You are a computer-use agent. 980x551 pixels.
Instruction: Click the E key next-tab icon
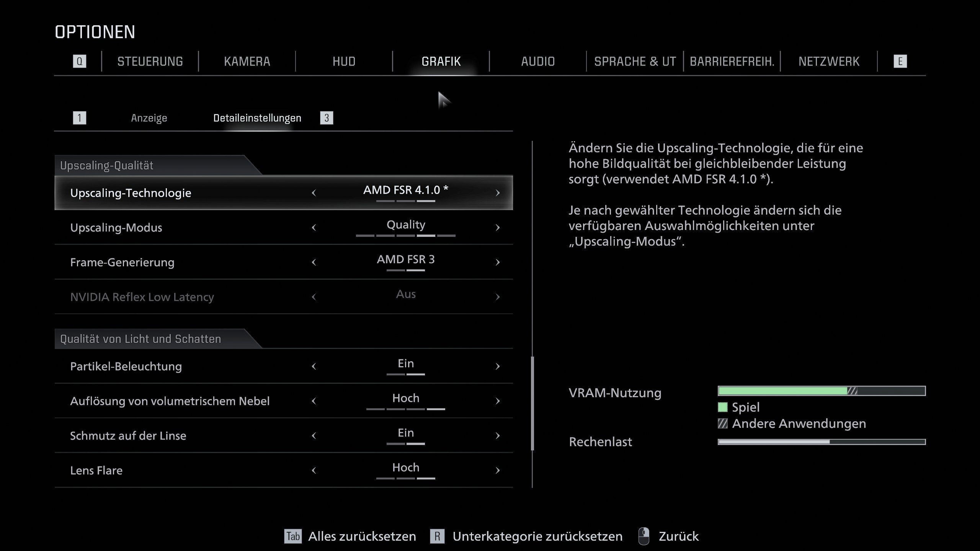point(900,61)
